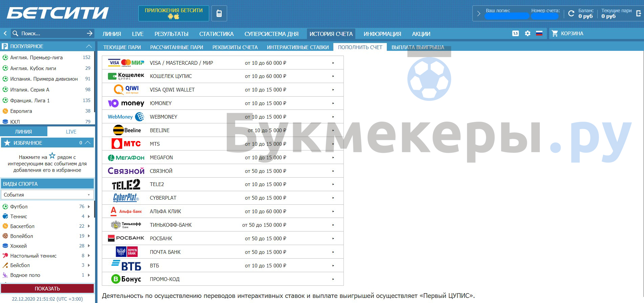Expand Настольный теннис list
The width and height of the screenshot is (644, 303).
tap(89, 256)
